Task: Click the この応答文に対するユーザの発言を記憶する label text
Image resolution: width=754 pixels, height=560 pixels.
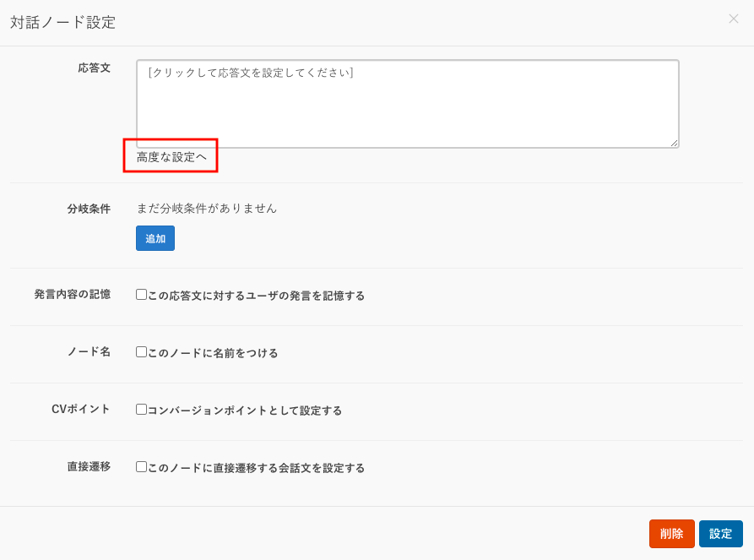Action: click(x=256, y=296)
